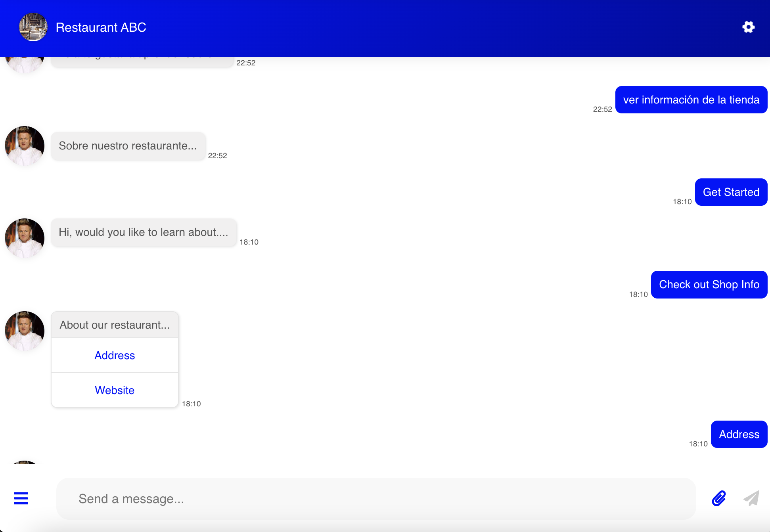
Task: Click the 'ver información de la tienda' bubble
Action: [x=691, y=100]
